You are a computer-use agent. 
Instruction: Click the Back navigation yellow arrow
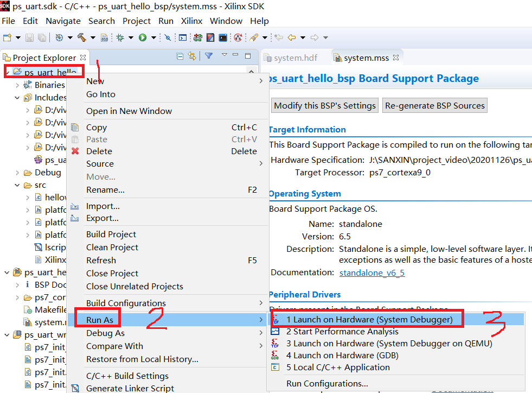coord(292,37)
